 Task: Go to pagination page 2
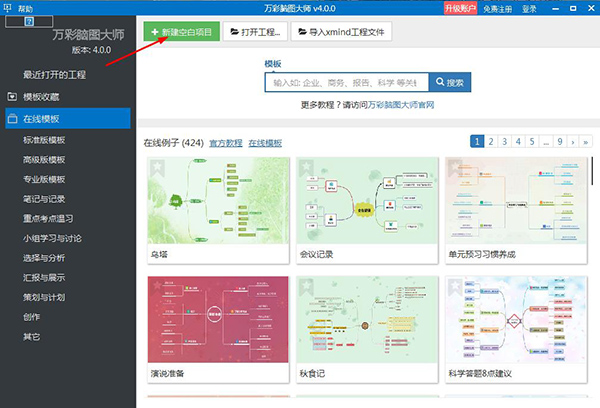click(492, 142)
